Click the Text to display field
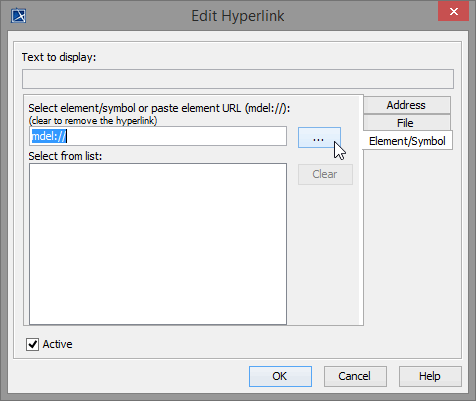476x401 pixels. (238, 79)
